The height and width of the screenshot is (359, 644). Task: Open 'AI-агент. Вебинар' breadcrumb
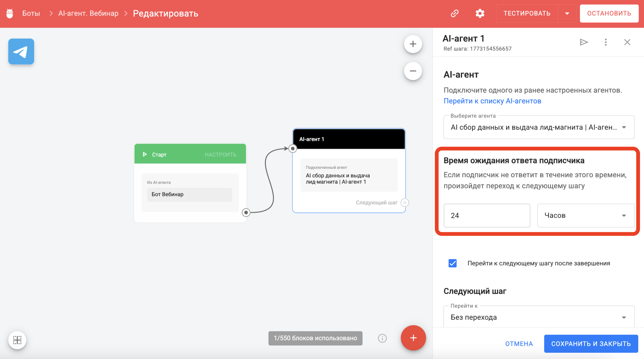click(x=88, y=13)
